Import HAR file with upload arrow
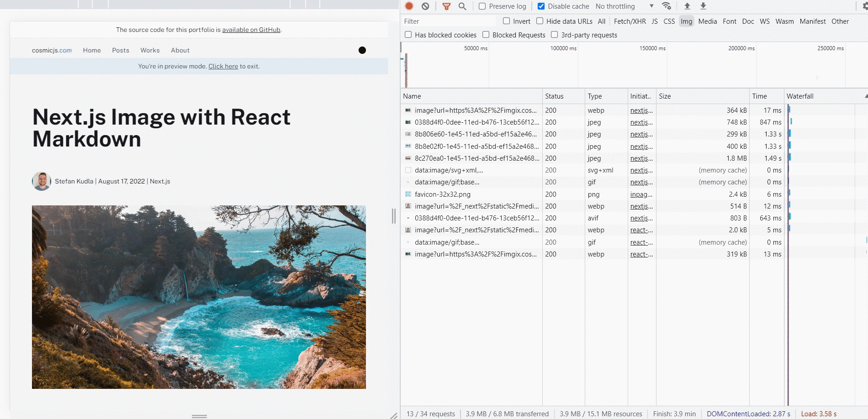The width and height of the screenshot is (868, 419). click(x=687, y=6)
